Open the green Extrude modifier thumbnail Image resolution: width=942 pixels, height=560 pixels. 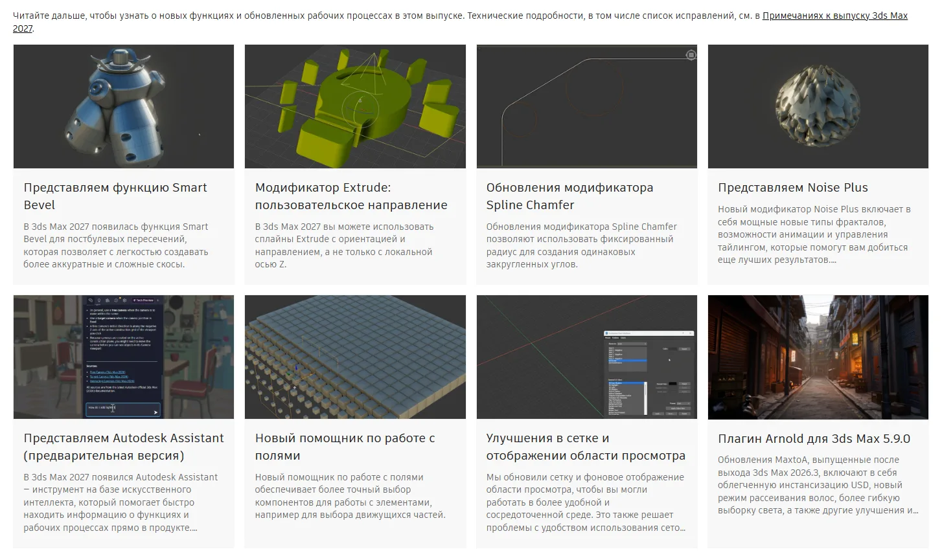click(355, 106)
